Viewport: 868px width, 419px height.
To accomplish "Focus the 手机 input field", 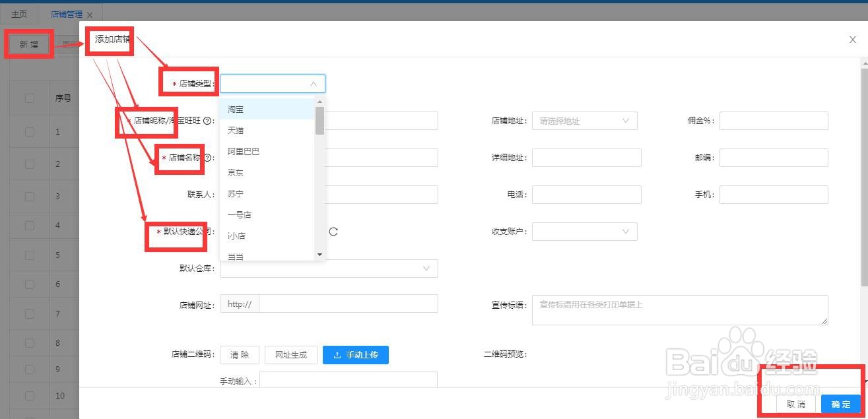I will tap(774, 195).
